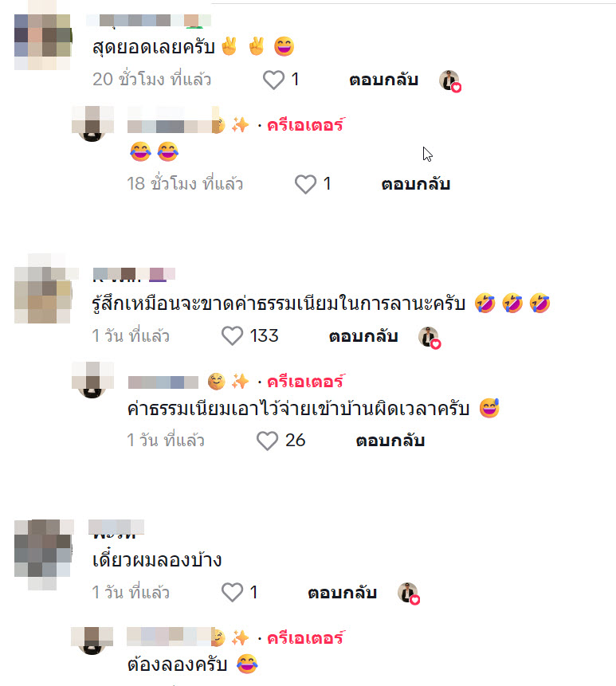Open profile picture of top commenter
Screen dimensions: 616x686
tap(42, 41)
